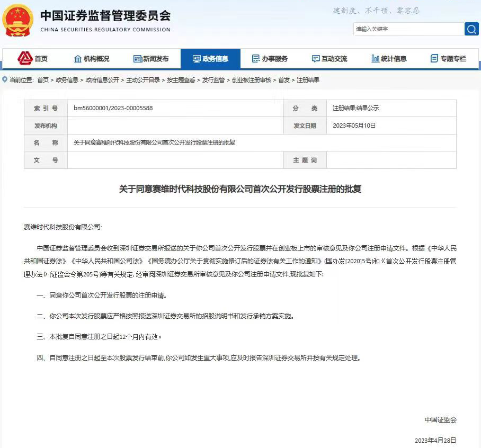Switch to the 统计信息 tab
481x448 pixels.
(389, 59)
